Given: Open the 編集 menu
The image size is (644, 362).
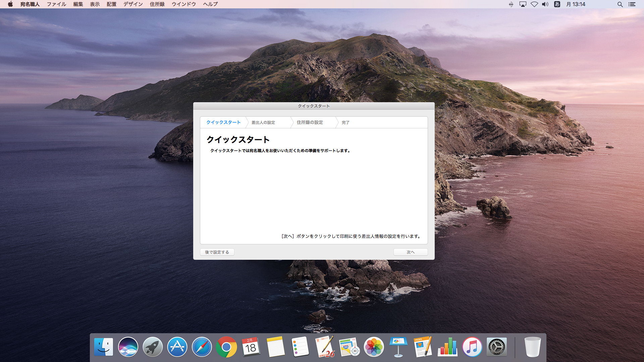Looking at the screenshot, I should pyautogui.click(x=78, y=4).
